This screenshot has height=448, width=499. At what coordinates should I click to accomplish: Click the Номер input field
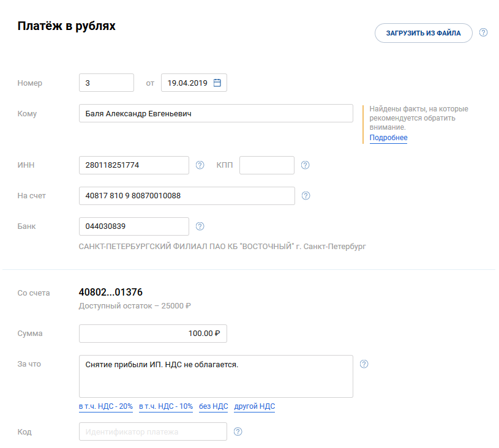(x=107, y=83)
